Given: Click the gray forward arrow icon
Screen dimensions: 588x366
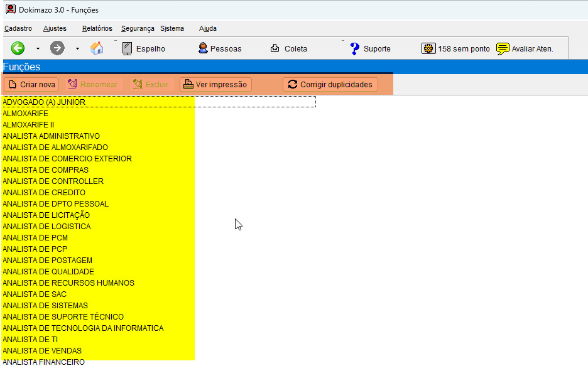Looking at the screenshot, I should tap(57, 48).
